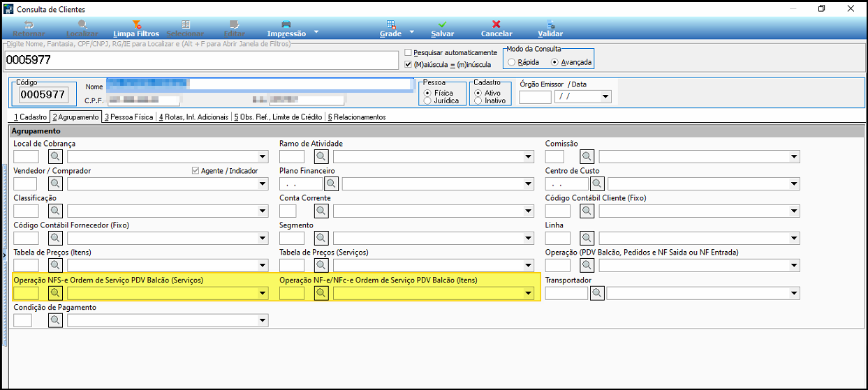The width and height of the screenshot is (868, 390).
Task: Select Rápida consultation mode
Action: 512,62
